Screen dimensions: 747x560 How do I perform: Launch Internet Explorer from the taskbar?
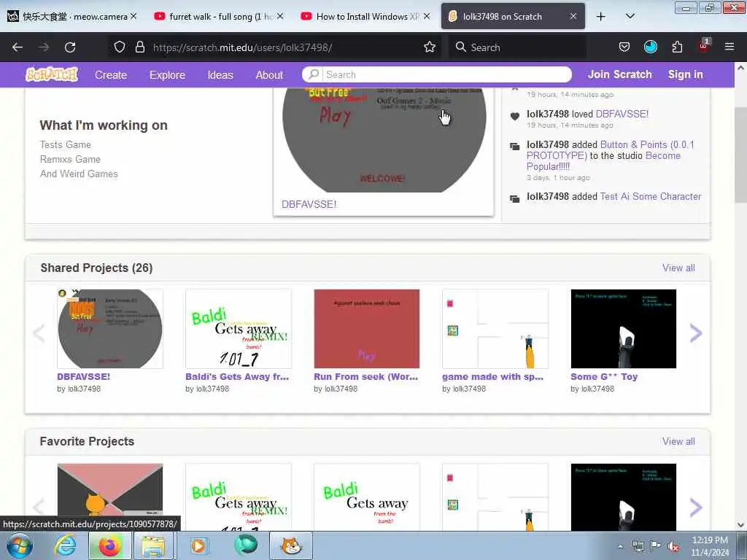click(x=65, y=545)
